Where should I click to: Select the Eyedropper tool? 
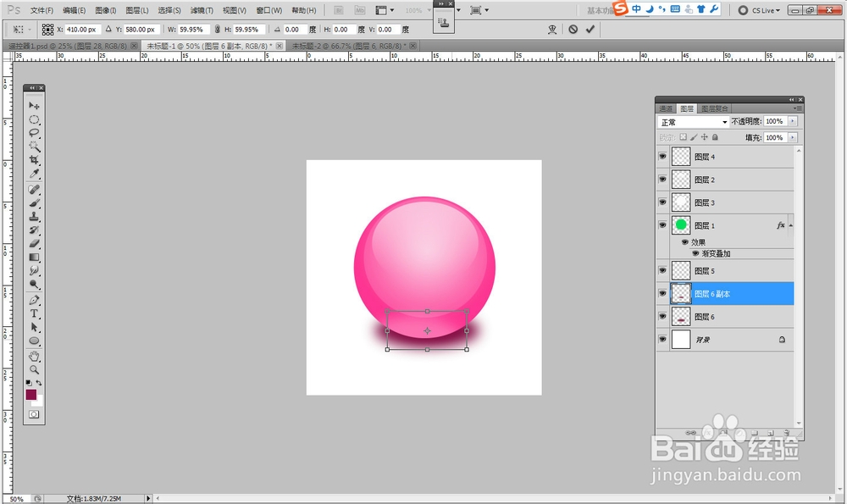pyautogui.click(x=34, y=174)
